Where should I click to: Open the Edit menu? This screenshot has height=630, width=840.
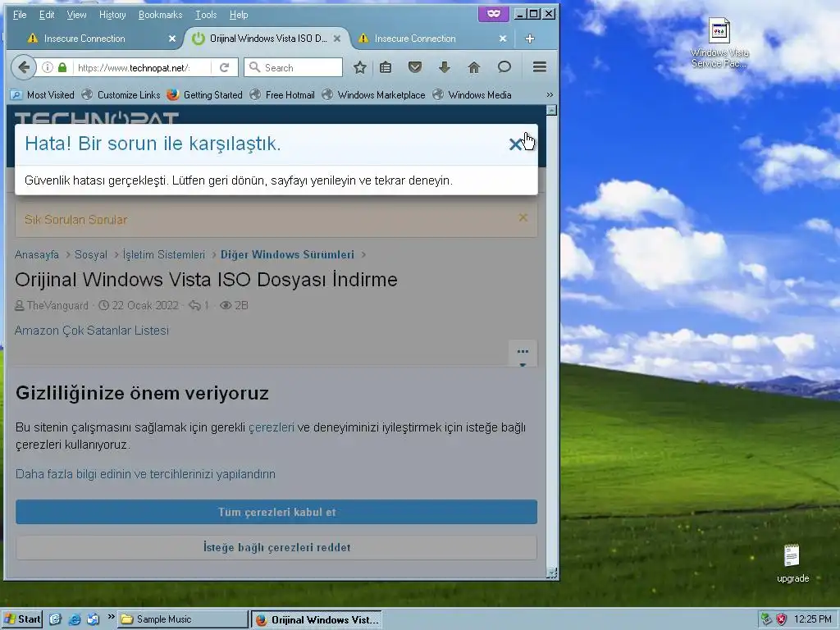[47, 15]
